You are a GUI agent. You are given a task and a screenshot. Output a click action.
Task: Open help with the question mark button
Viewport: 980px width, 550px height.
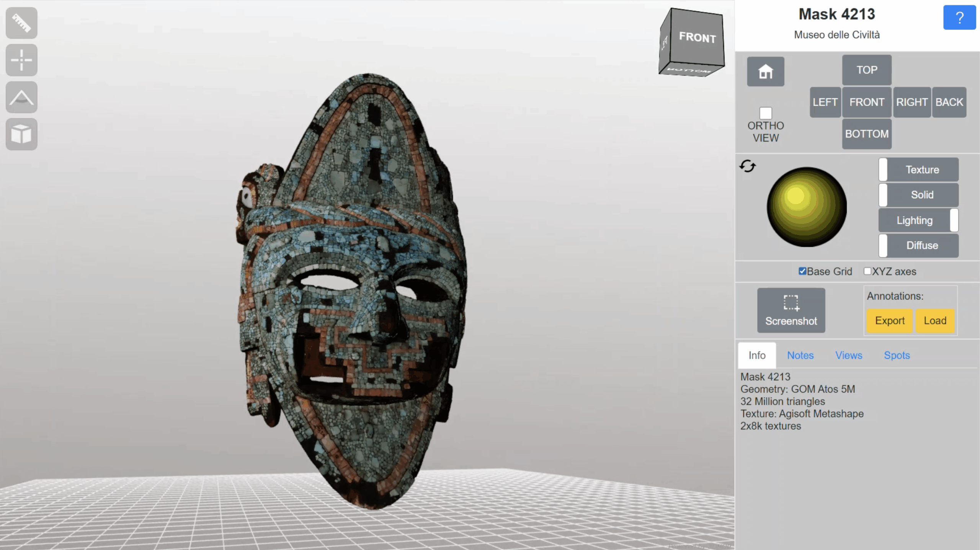(959, 18)
